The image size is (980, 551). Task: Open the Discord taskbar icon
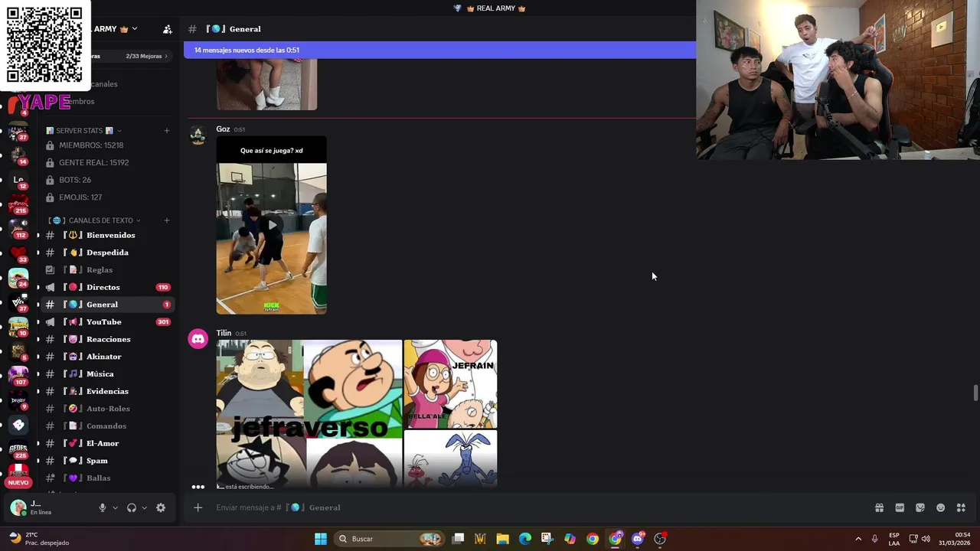pos(638,539)
